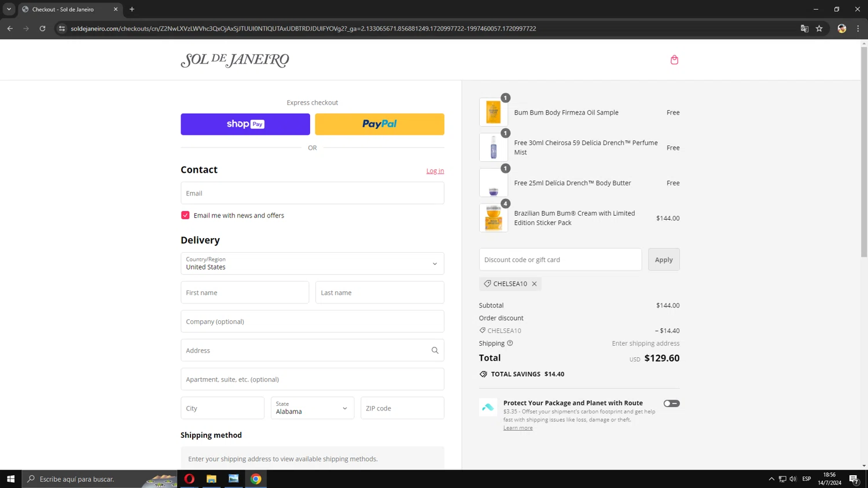Reload the checkout page
This screenshot has width=868, height=488.
pos(42,28)
